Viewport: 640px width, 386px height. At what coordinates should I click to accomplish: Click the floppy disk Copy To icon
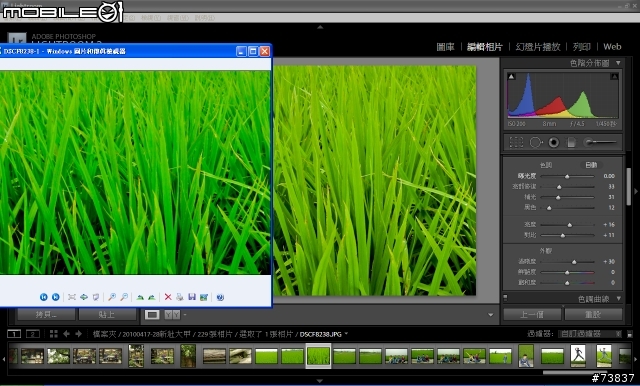(x=192, y=297)
